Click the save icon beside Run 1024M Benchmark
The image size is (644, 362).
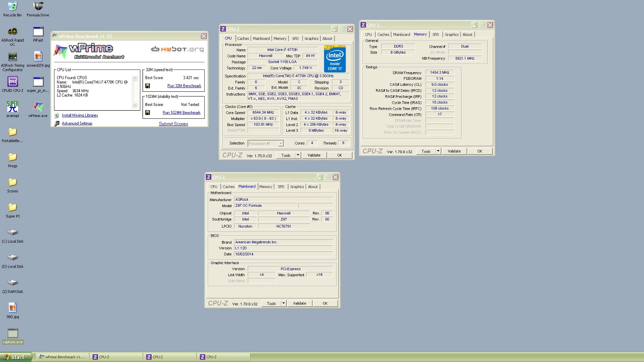pos(147,113)
